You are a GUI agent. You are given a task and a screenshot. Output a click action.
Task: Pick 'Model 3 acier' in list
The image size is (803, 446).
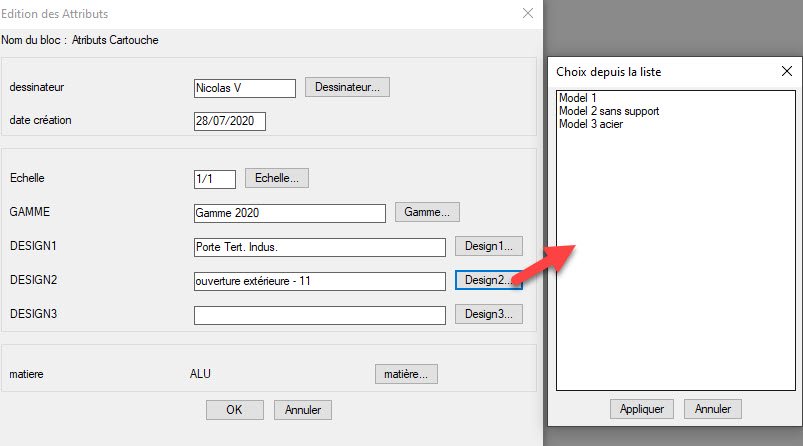592,124
